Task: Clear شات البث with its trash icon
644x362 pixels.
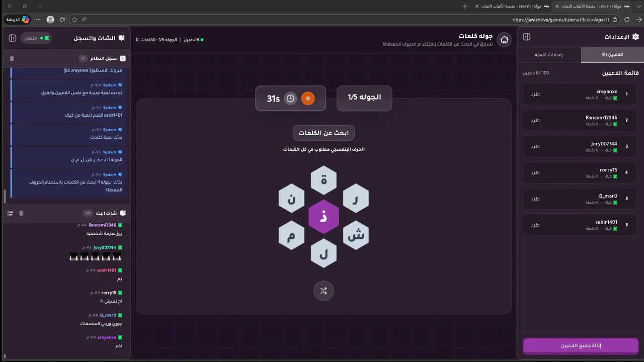Action: 21,213
